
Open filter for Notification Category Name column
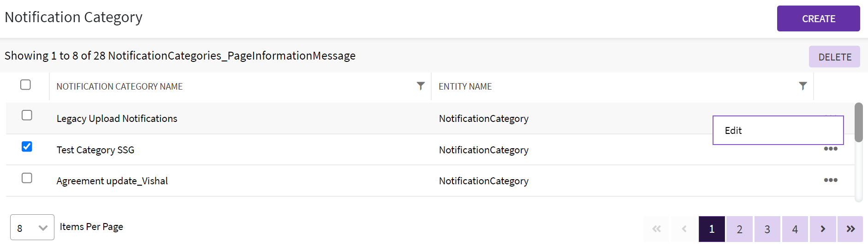[x=420, y=86]
